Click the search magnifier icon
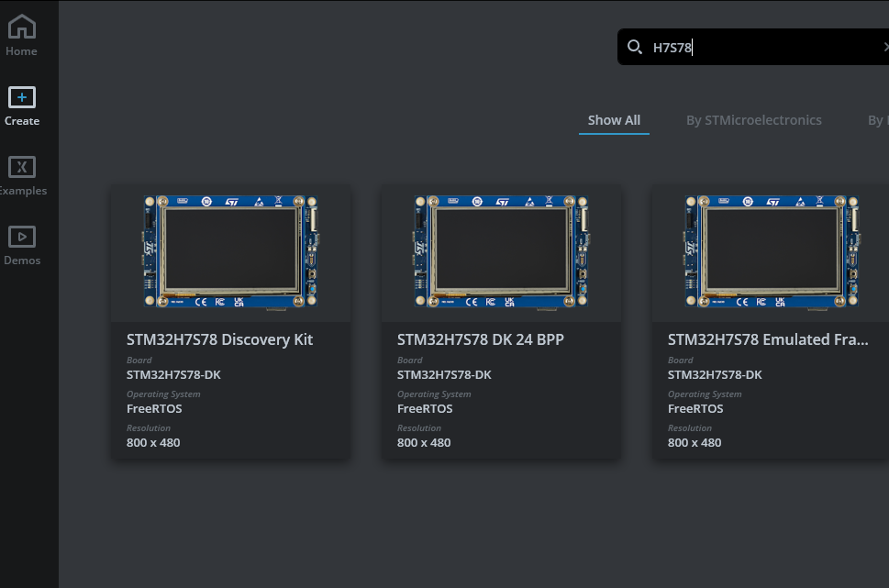This screenshot has height=588, width=889. [x=634, y=47]
